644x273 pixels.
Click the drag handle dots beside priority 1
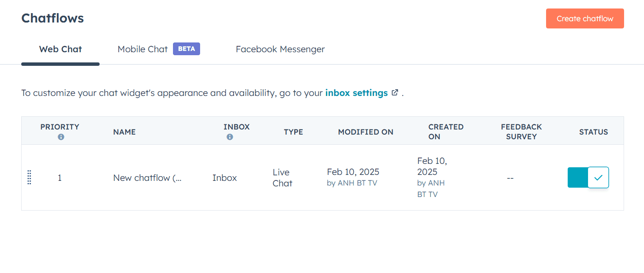(x=29, y=177)
